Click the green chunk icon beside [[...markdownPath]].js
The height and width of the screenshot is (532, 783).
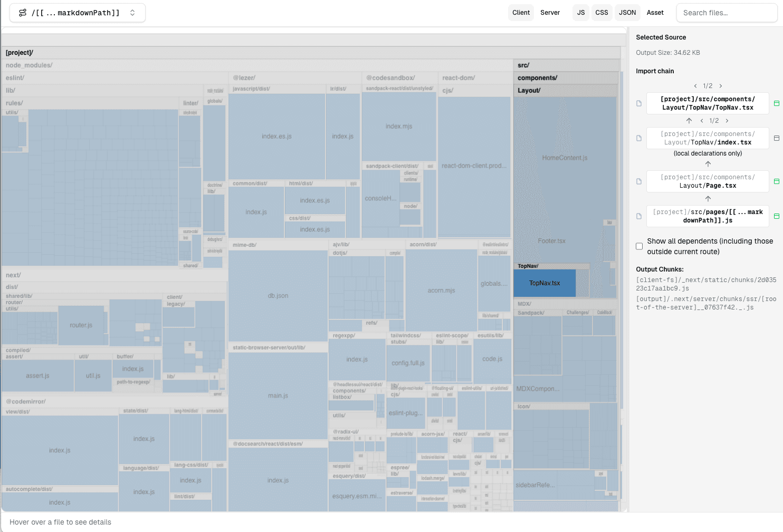pyautogui.click(x=776, y=216)
